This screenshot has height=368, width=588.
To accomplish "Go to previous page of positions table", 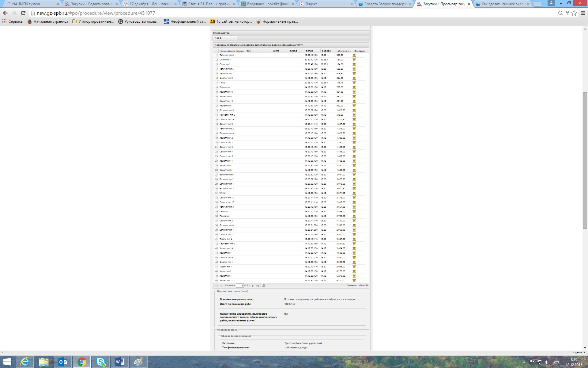I will (x=221, y=286).
